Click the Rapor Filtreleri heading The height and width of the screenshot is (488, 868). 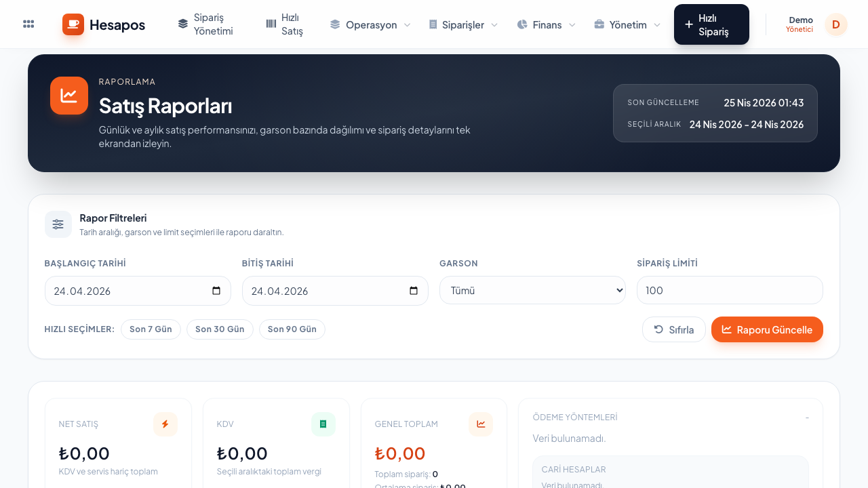click(113, 218)
